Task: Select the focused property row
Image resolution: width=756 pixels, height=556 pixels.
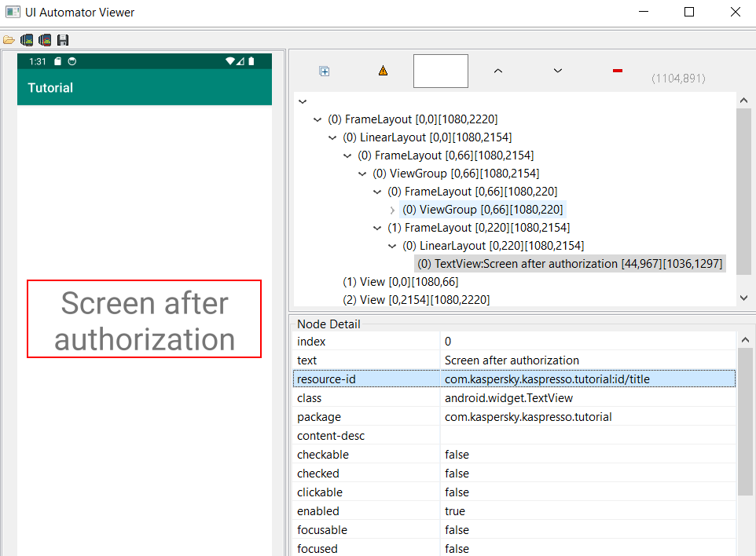Action: tap(514, 548)
